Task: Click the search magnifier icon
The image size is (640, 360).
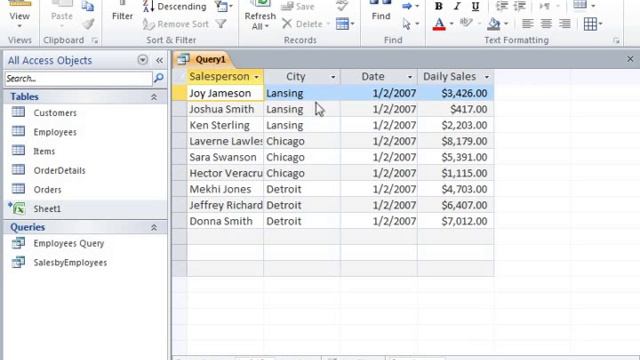Action: (158, 78)
